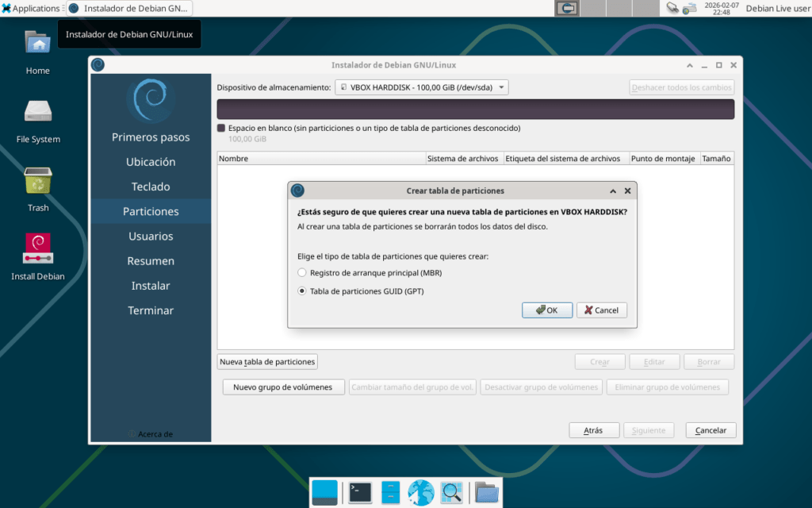Viewport: 812px width, 508px height.
Task: Roll up the Crear tabla de particiones dialog
Action: pyautogui.click(x=613, y=191)
